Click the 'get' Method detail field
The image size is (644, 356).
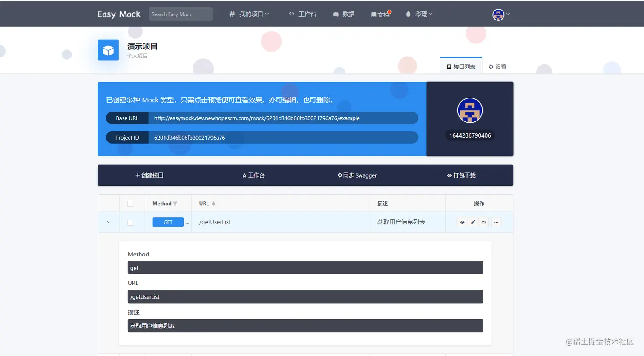pos(305,267)
